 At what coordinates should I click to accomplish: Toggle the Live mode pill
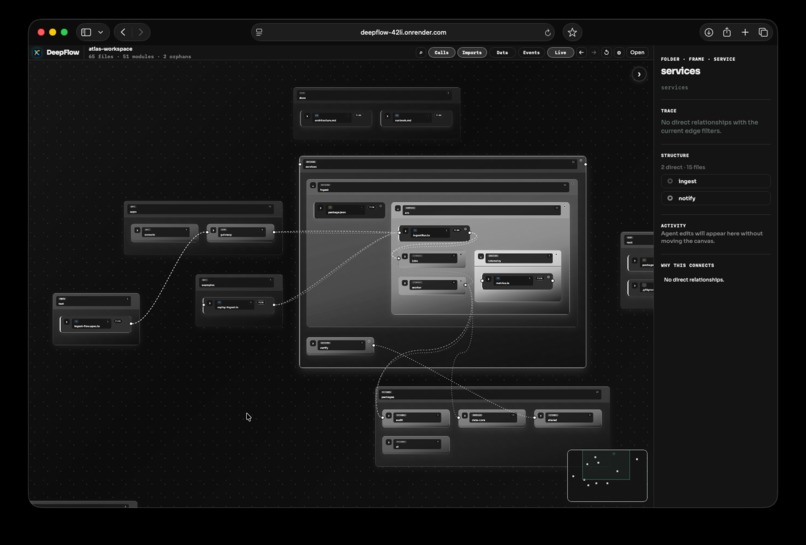coord(560,52)
